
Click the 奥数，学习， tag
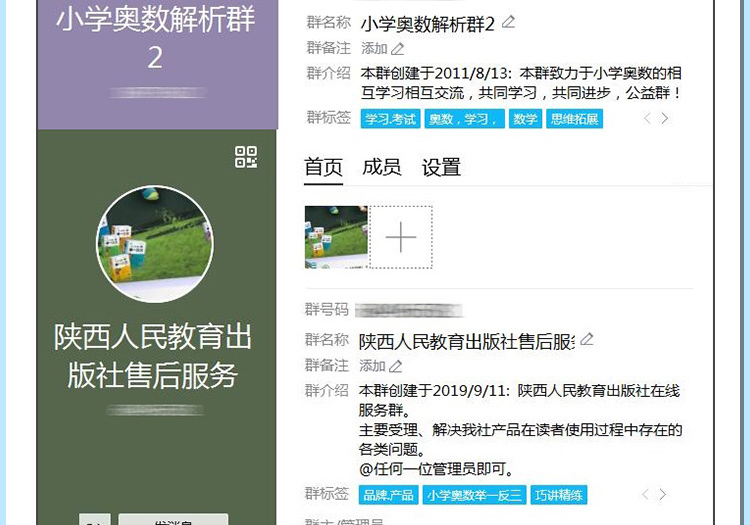pos(464,119)
